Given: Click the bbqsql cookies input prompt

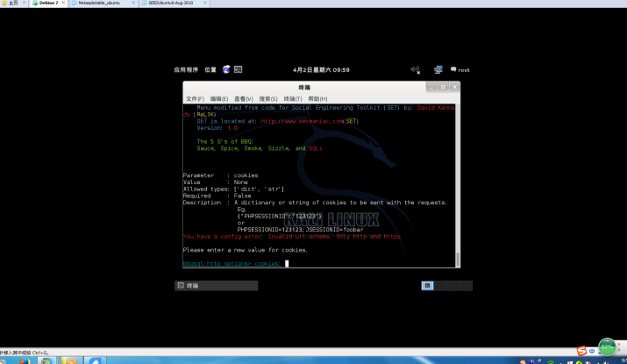Looking at the screenshot, I should [232, 264].
